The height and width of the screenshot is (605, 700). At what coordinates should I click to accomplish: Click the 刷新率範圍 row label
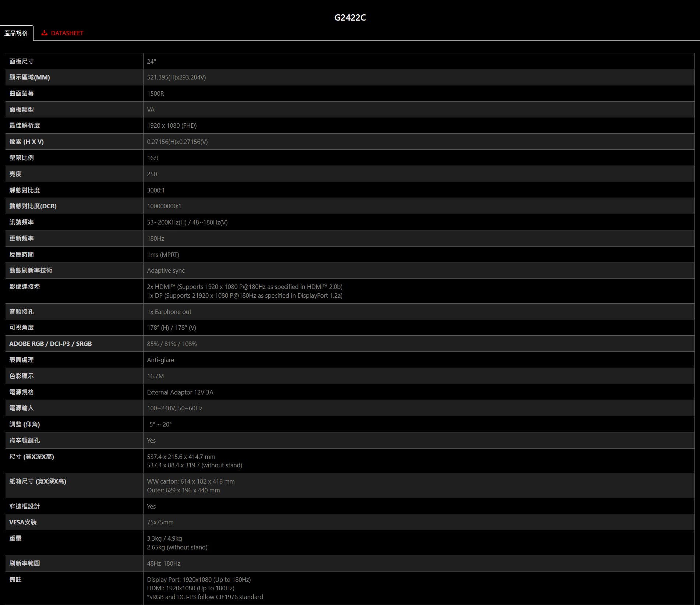coord(24,563)
